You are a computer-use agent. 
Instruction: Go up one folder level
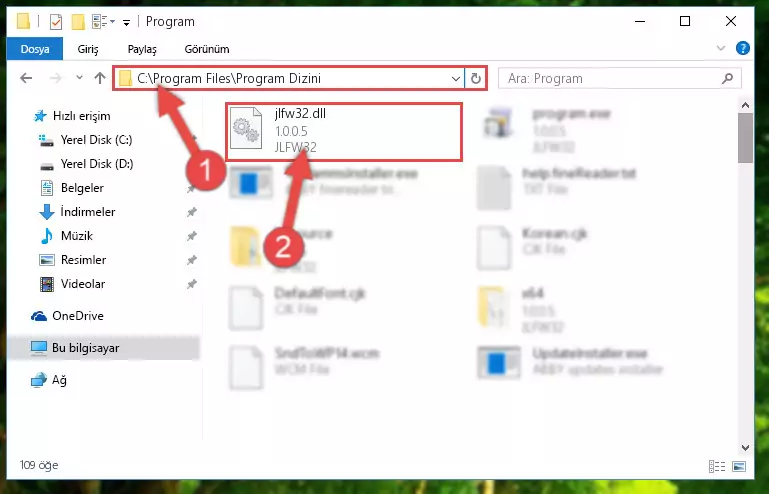pyautogui.click(x=100, y=78)
